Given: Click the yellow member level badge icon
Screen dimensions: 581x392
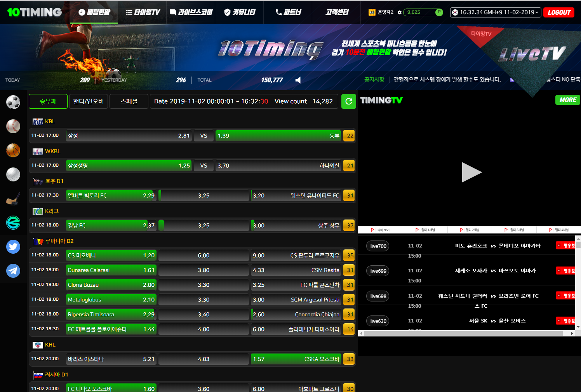Looking at the screenshot, I should [372, 12].
